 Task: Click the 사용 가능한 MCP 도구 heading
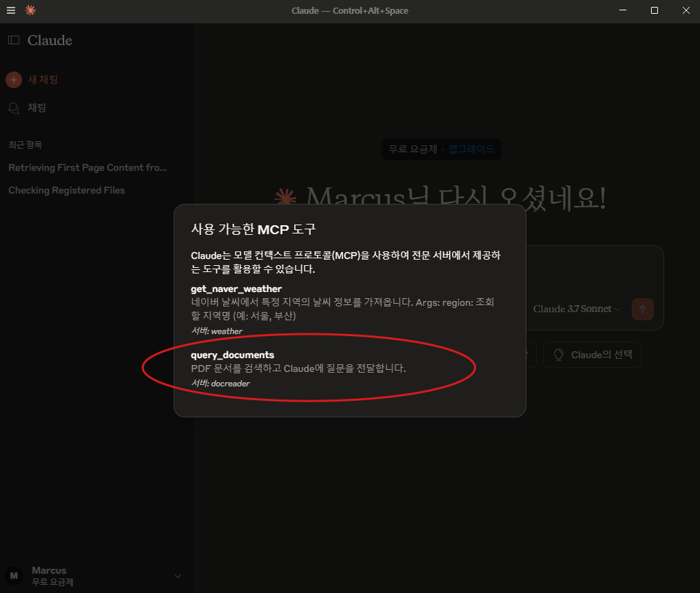point(253,229)
